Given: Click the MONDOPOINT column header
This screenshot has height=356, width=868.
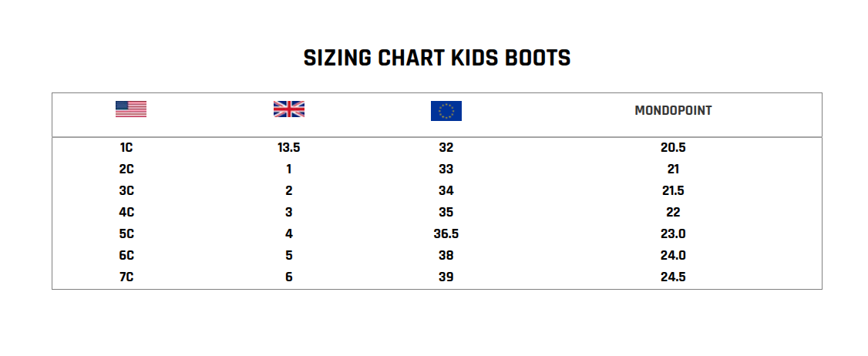Looking at the screenshot, I should pyautogui.click(x=673, y=111).
